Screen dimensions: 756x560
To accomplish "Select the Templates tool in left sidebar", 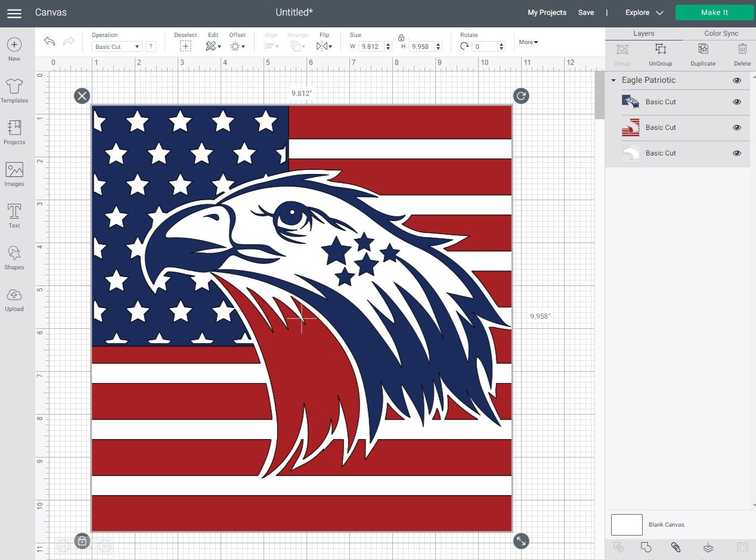I will [14, 91].
